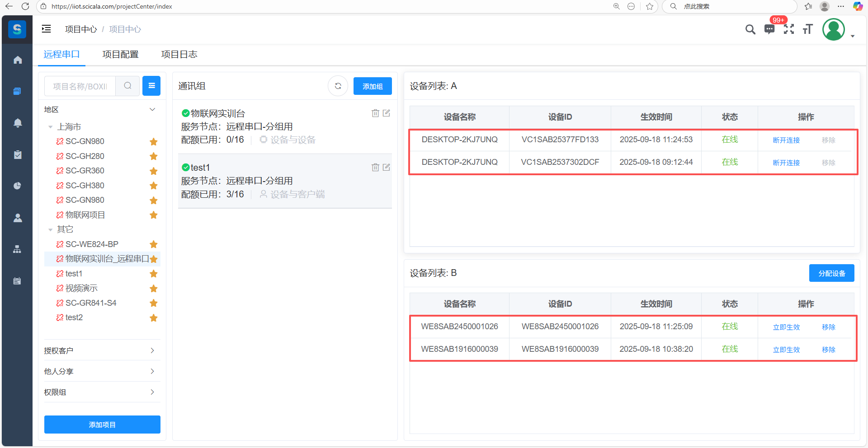Edit the test1 communication group
The image size is (868, 448).
click(387, 168)
